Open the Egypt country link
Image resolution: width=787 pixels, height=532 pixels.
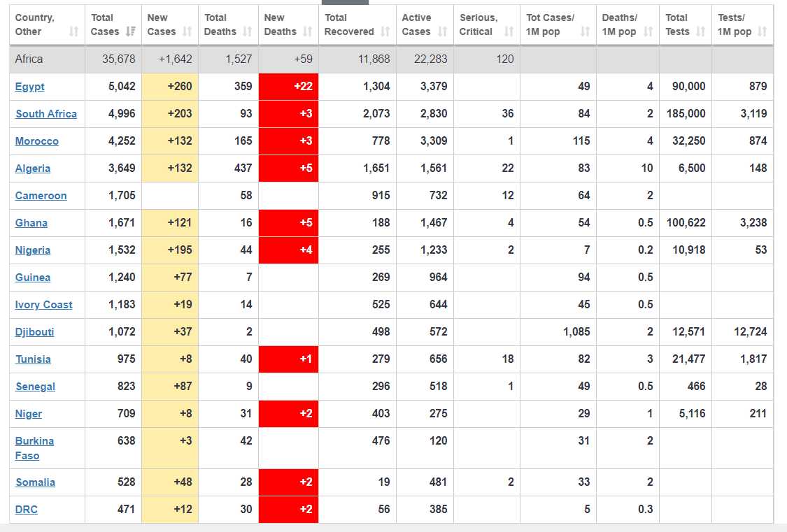click(29, 87)
